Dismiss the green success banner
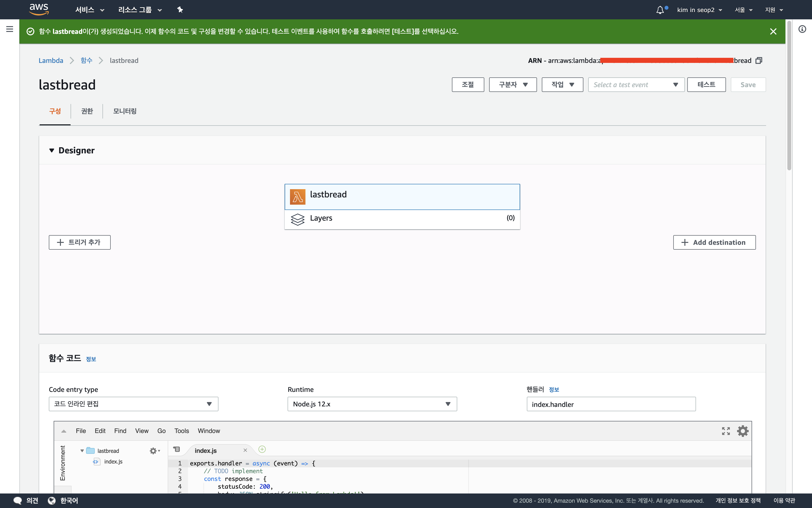 coord(773,32)
